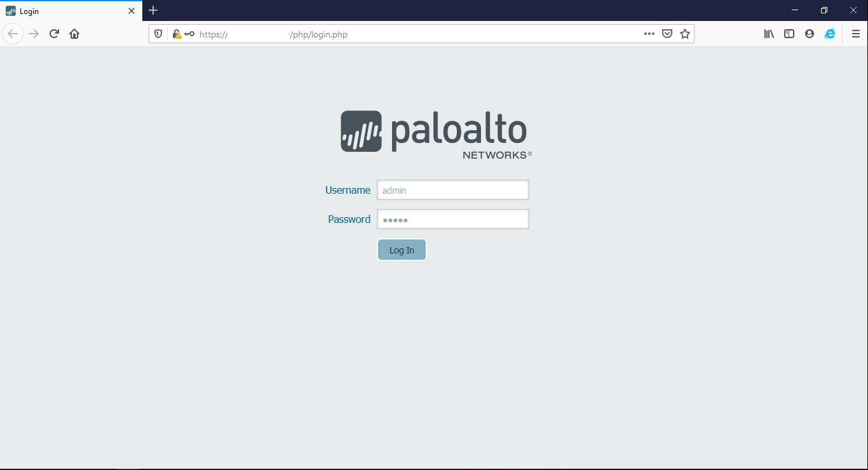This screenshot has width=868, height=470.
Task: Click the Username input field
Action: [453, 190]
